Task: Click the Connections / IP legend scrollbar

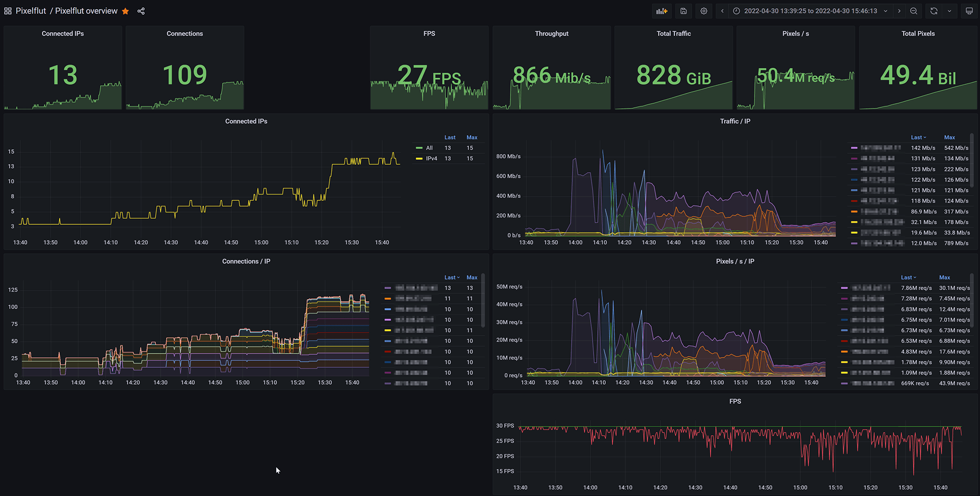Action: [x=483, y=300]
